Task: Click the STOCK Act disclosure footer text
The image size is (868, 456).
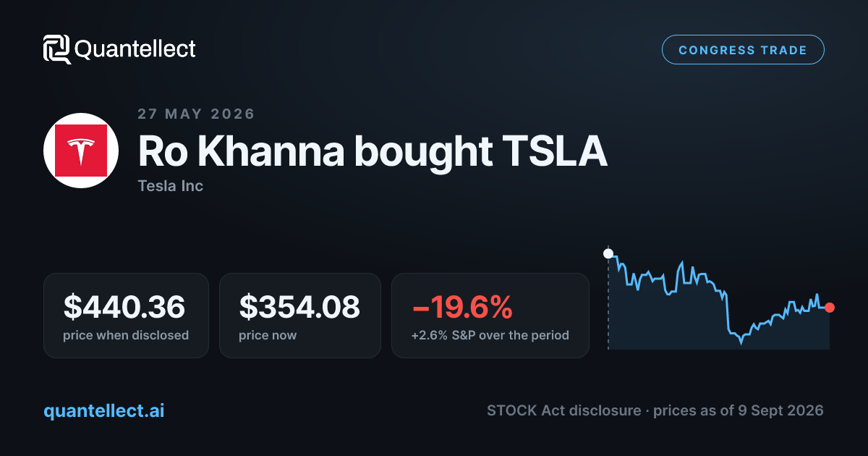Action: (563, 410)
